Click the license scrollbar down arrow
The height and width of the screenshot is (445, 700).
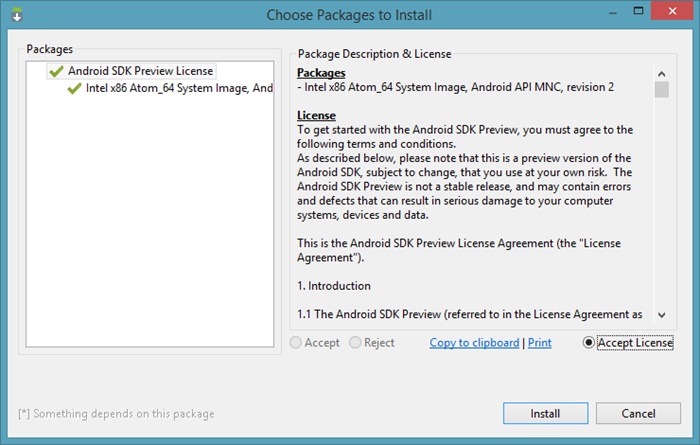(662, 315)
